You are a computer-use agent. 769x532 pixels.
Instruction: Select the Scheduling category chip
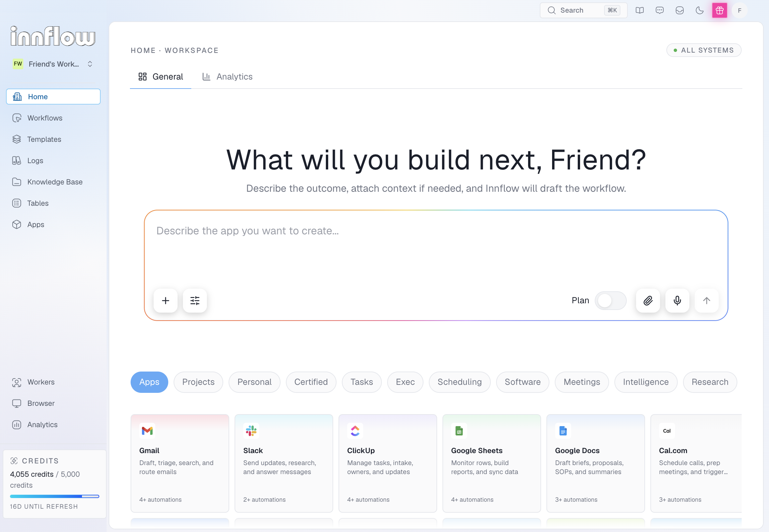[460, 382]
